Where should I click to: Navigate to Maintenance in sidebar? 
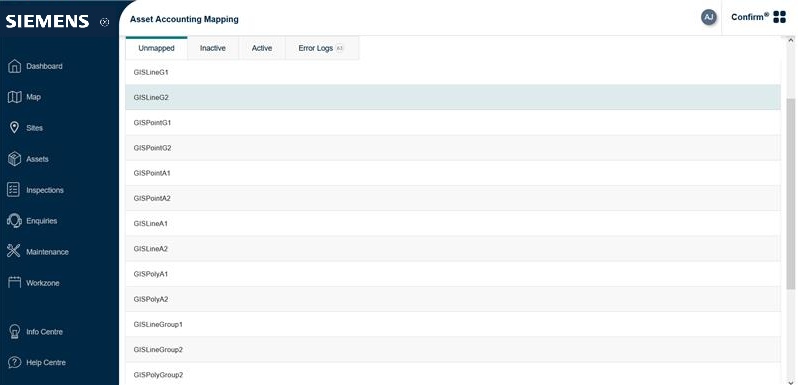47,252
